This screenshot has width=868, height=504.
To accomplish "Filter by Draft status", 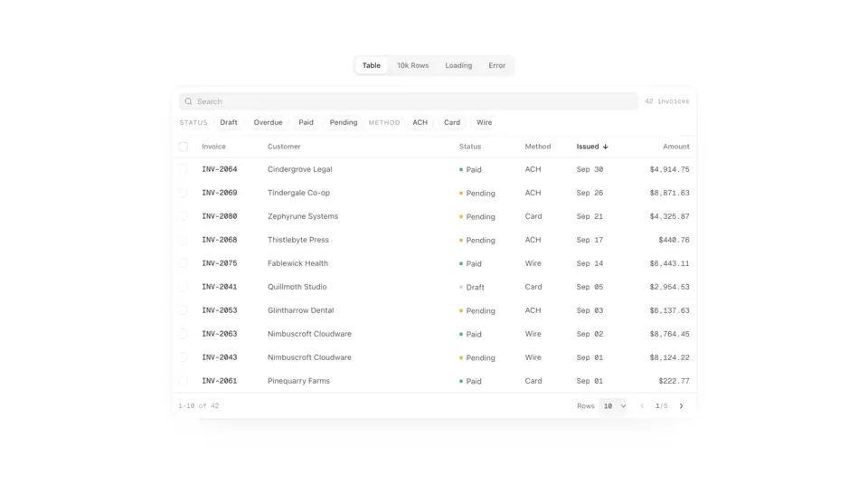I will (229, 122).
